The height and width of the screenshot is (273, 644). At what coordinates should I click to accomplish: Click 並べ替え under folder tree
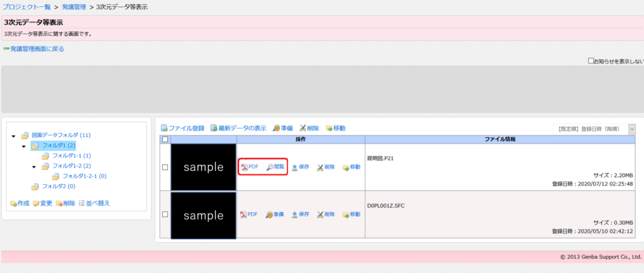[94, 203]
